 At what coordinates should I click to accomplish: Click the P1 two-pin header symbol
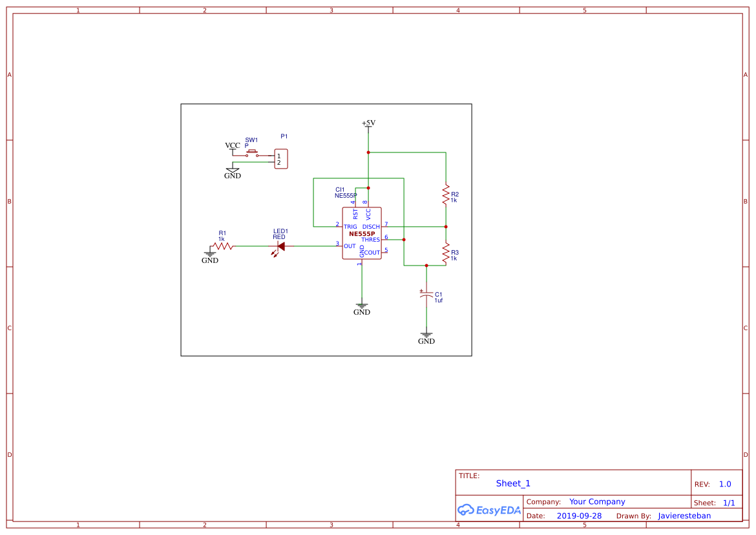280,158
